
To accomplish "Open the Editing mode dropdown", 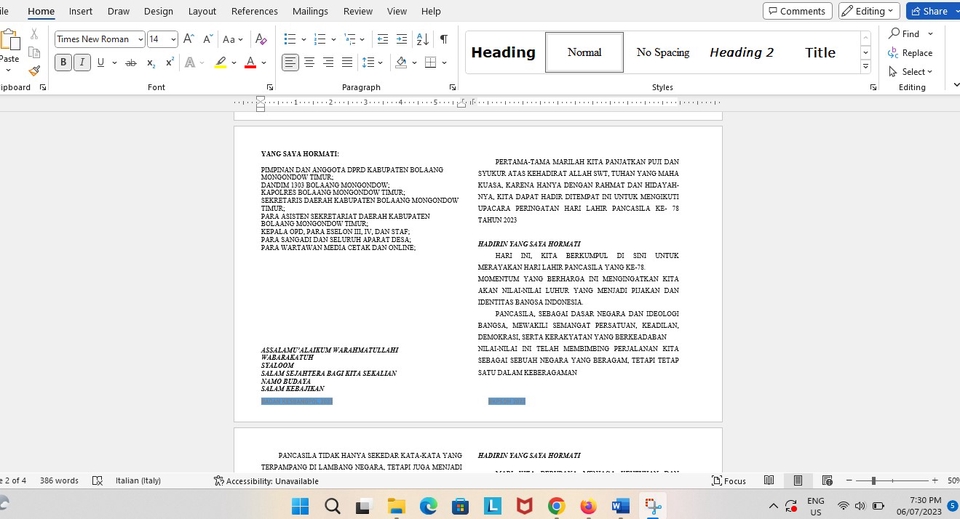I will click(x=869, y=11).
